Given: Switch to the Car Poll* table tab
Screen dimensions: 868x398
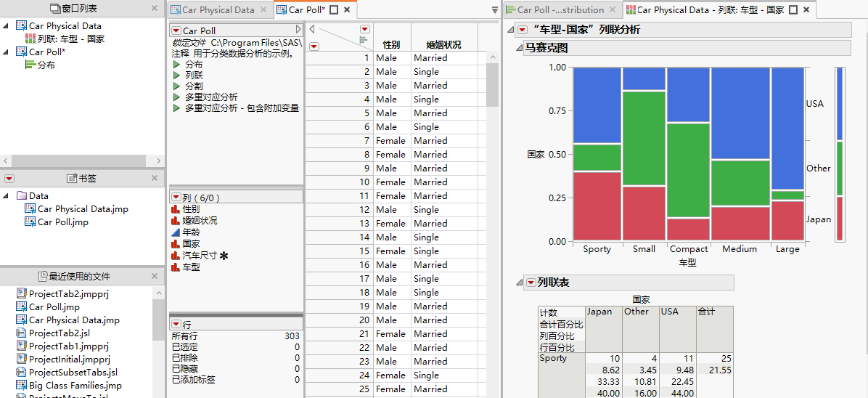Looking at the screenshot, I should pyautogui.click(x=314, y=10).
